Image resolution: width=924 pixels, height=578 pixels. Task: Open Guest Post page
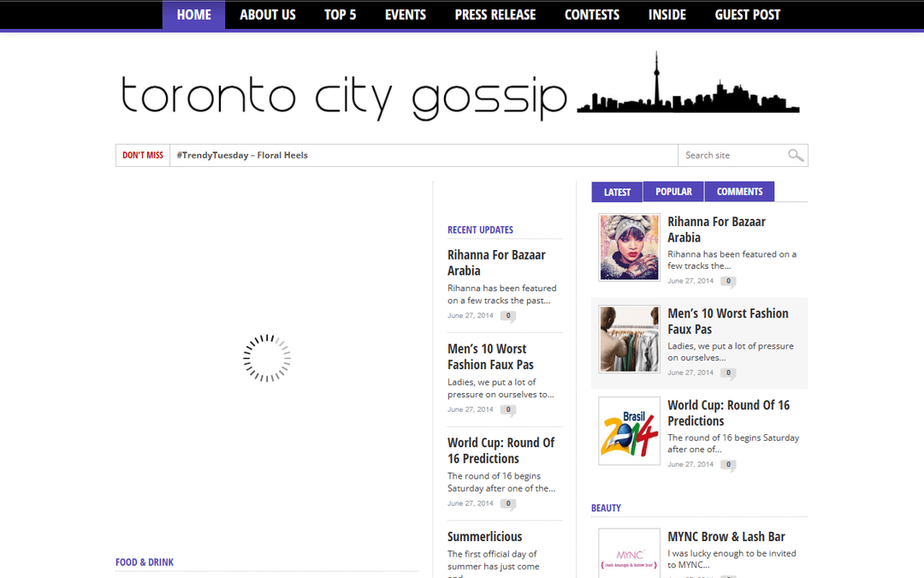pos(747,15)
